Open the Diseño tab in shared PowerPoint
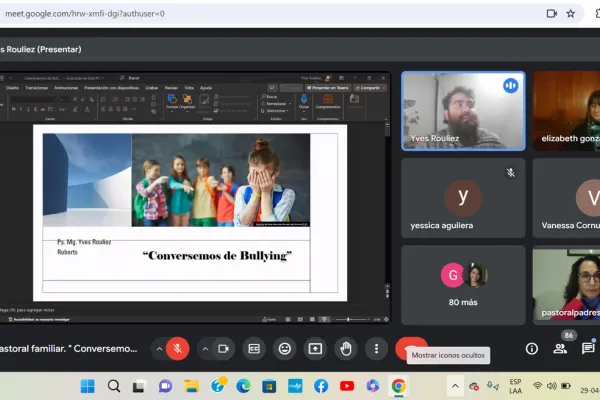The image size is (600, 400). 13,88
